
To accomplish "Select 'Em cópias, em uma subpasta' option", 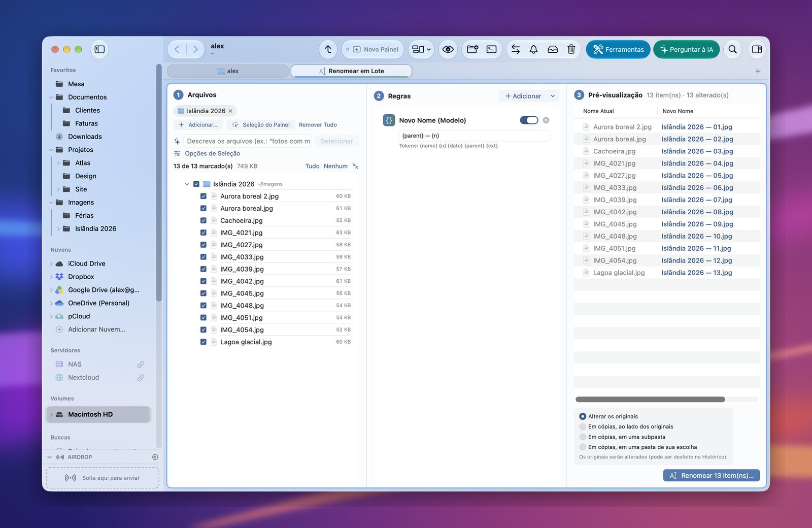I will tap(583, 437).
